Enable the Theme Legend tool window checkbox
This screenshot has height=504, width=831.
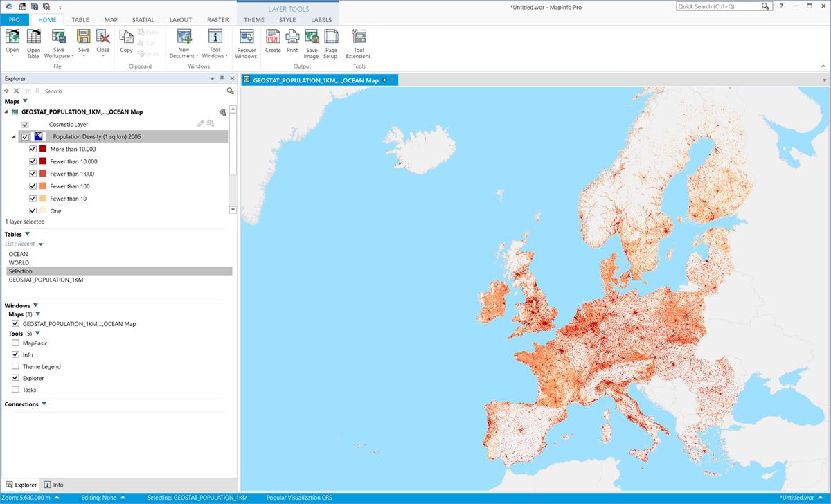pos(16,366)
